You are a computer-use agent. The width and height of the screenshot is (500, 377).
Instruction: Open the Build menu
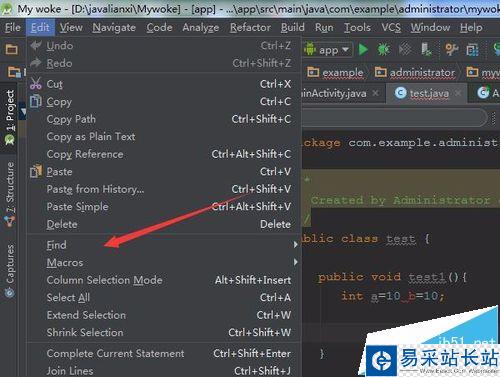tap(292, 27)
